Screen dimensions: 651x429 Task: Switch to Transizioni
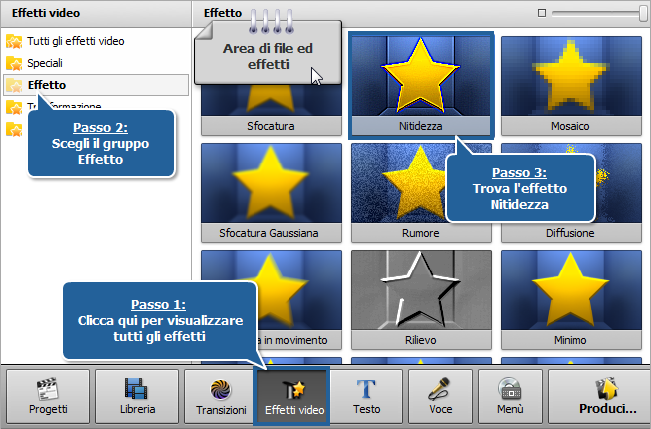click(219, 396)
